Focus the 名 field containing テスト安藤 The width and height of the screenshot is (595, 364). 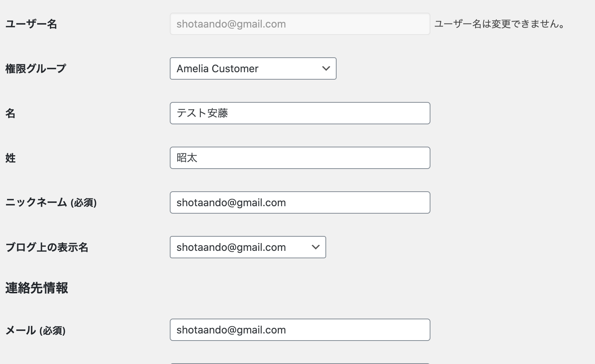[300, 113]
